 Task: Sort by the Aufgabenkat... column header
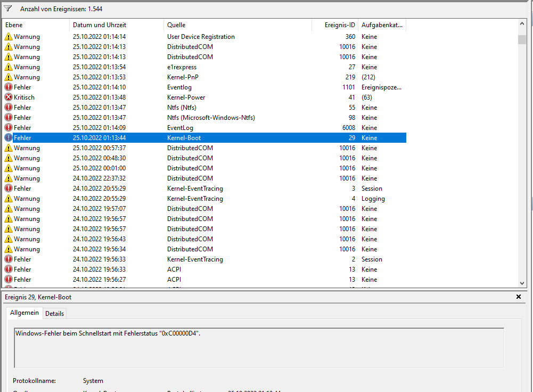[x=382, y=25]
